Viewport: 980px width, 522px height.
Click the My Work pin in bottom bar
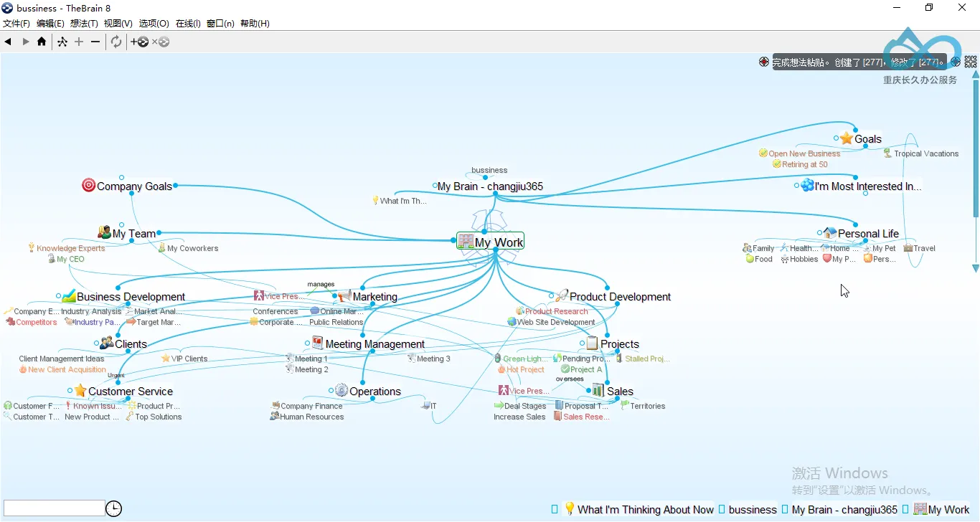[942, 510]
